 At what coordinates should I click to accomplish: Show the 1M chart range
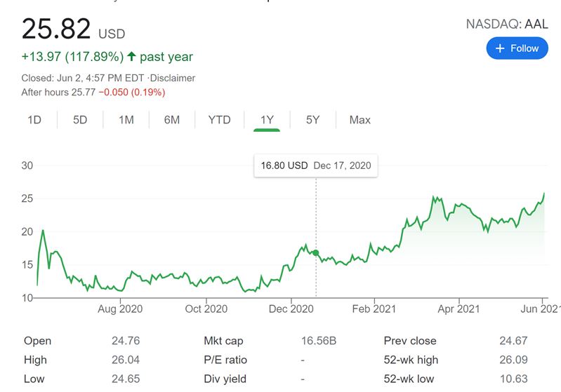point(126,120)
